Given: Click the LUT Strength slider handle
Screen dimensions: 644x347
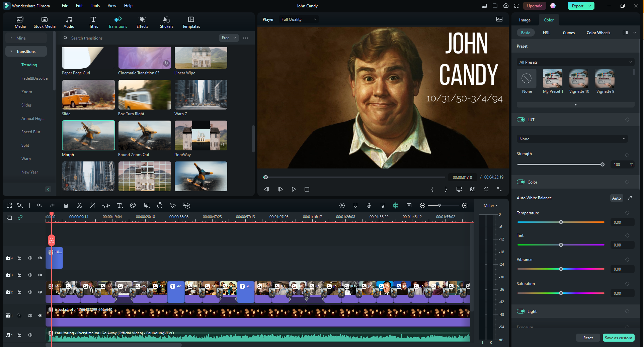Looking at the screenshot, I should (x=602, y=164).
